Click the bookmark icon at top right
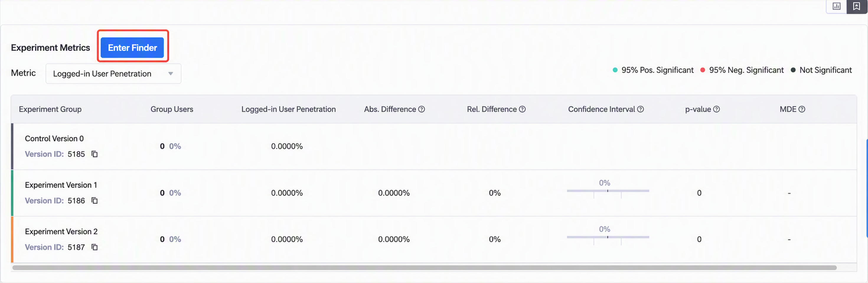Screen dimensions: 868x283 (x=856, y=6)
